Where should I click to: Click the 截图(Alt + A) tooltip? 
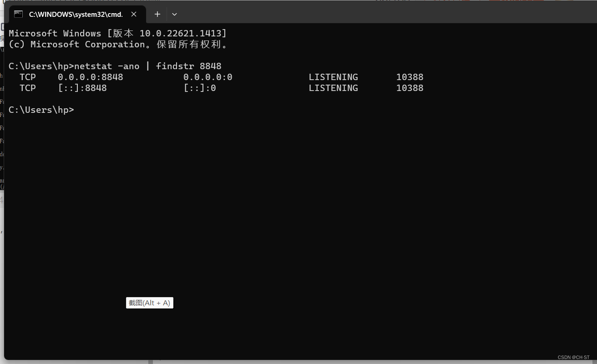click(150, 303)
